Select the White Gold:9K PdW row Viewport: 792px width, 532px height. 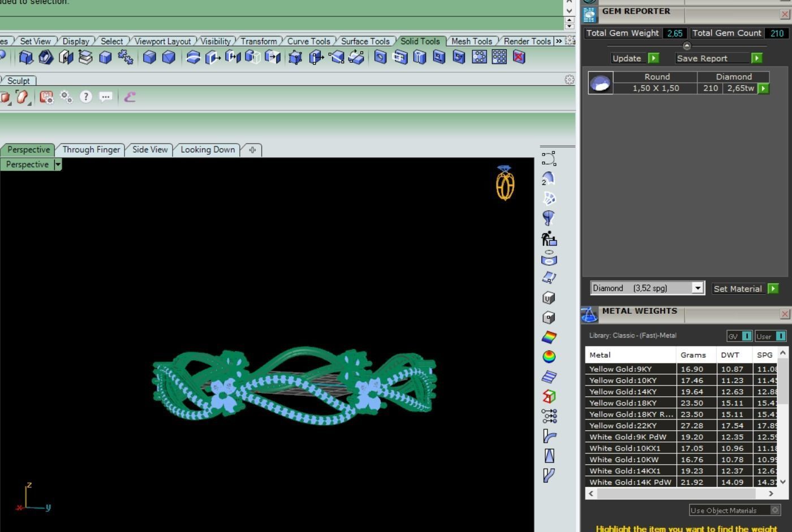tap(681, 437)
